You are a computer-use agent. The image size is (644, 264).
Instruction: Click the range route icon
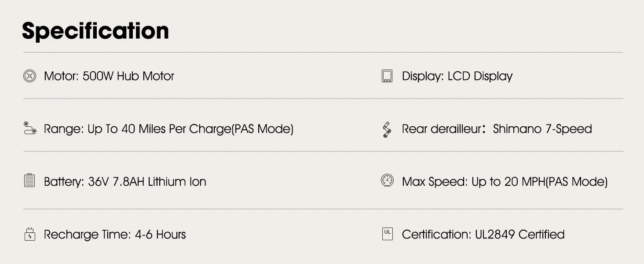(29, 128)
